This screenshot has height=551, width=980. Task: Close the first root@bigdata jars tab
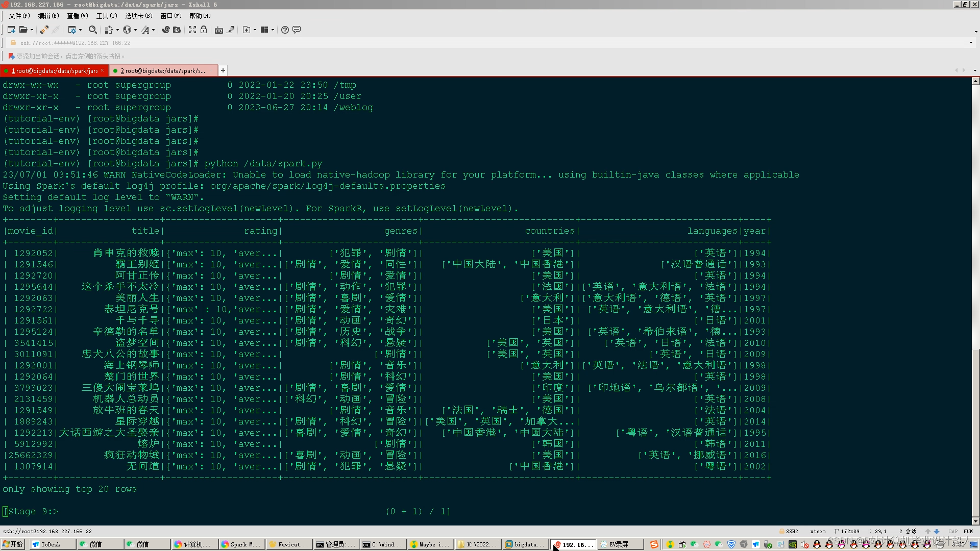click(103, 70)
